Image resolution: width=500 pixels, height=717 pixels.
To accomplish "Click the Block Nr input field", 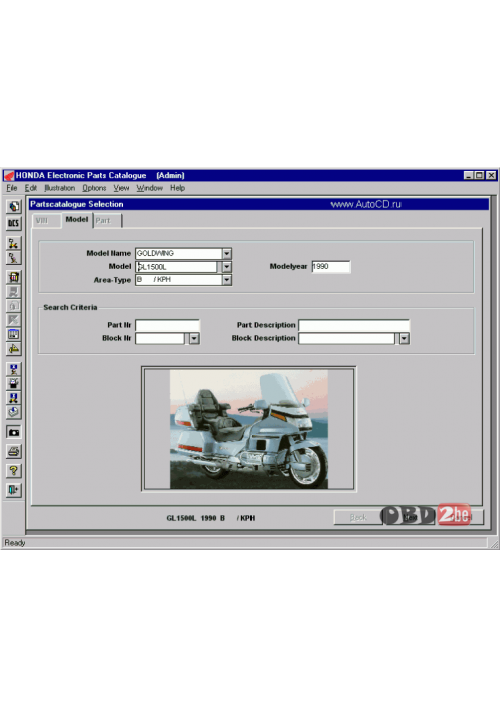I will 160,338.
